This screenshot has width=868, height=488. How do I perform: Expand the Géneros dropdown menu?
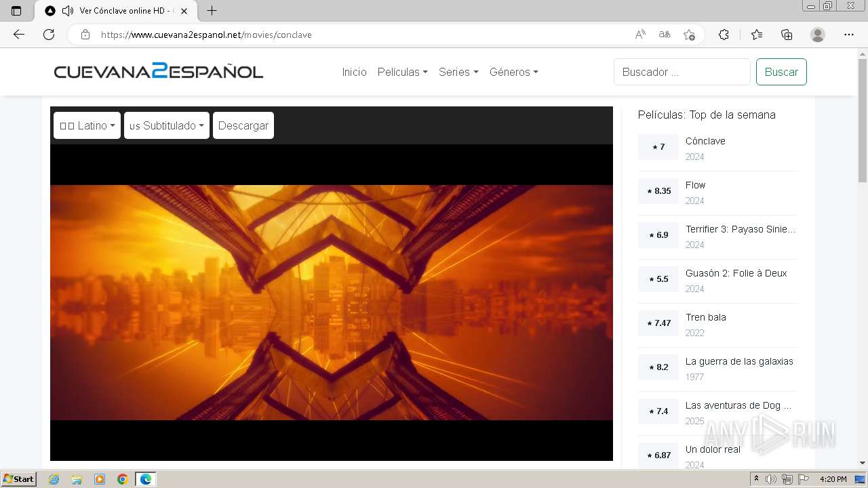pyautogui.click(x=514, y=72)
